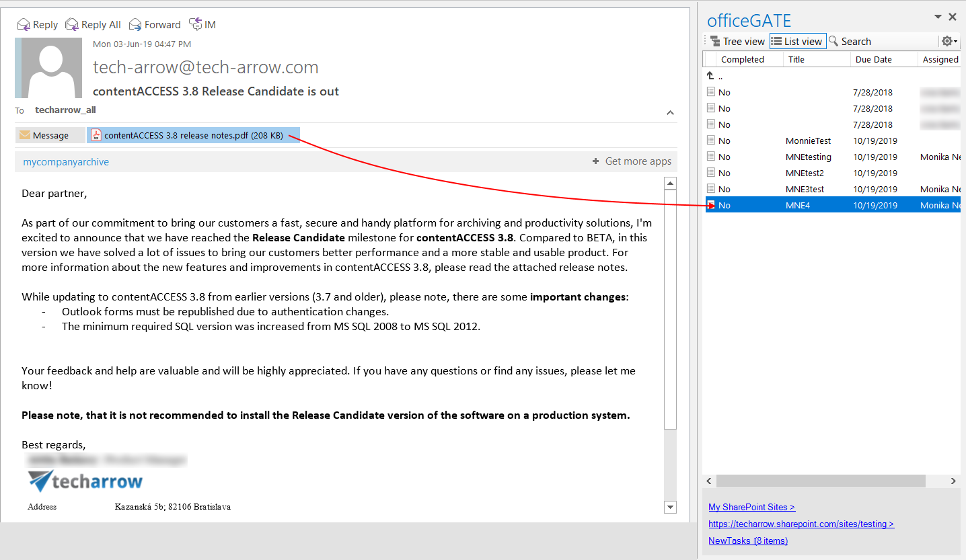Click the email subject line text
The height and width of the screenshot is (560, 966).
216,91
